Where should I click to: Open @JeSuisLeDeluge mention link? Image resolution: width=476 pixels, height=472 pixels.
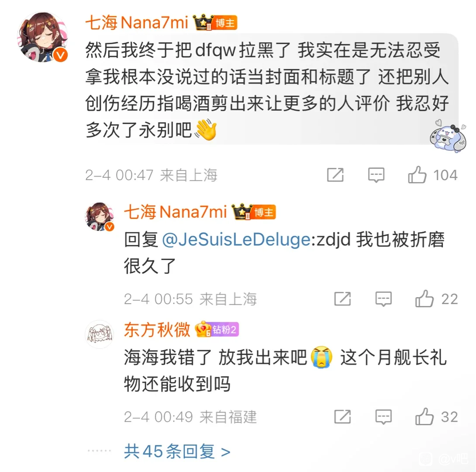[236, 239]
